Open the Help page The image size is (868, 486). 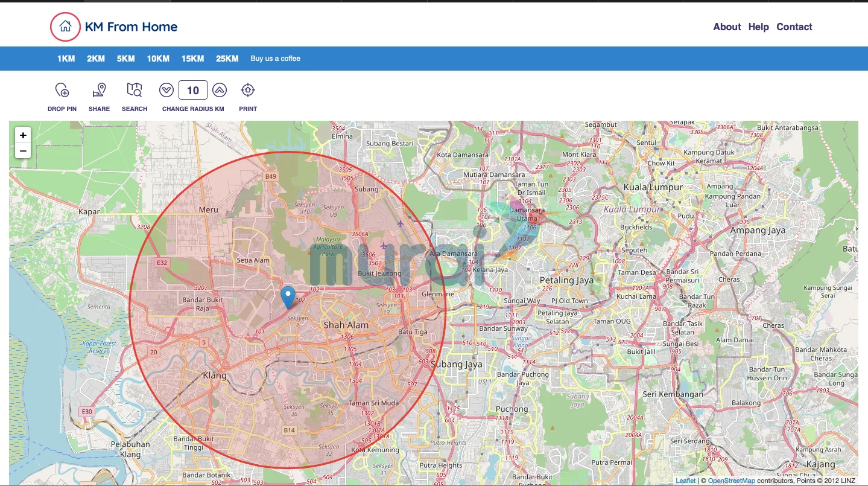758,27
